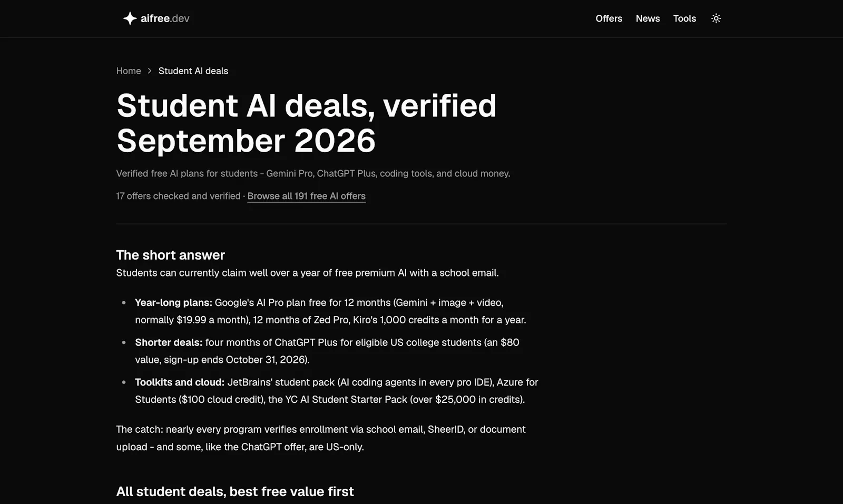Open the News navigation item

coord(648,18)
